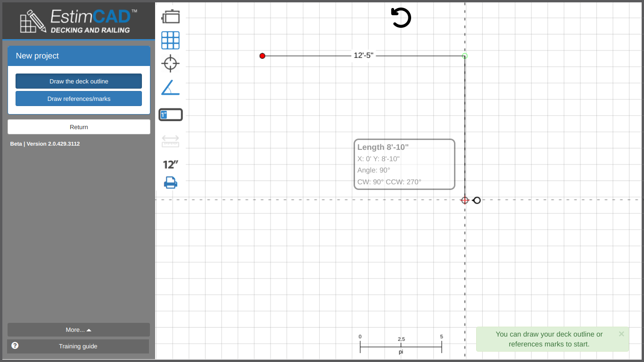The image size is (644, 362).
Task: Open the Training guide
Action: (x=78, y=346)
